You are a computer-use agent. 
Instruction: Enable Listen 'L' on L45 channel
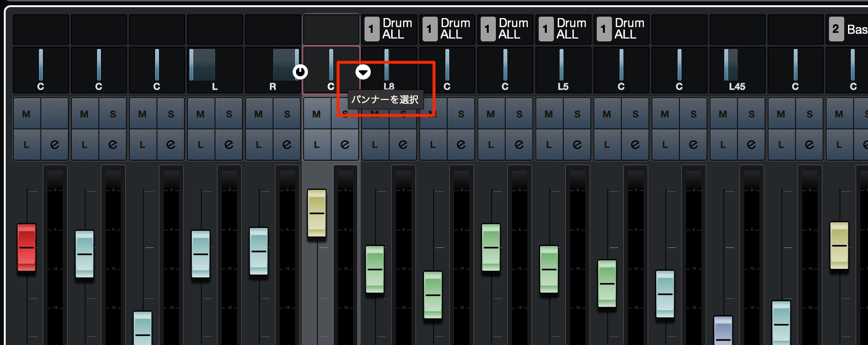tap(723, 144)
